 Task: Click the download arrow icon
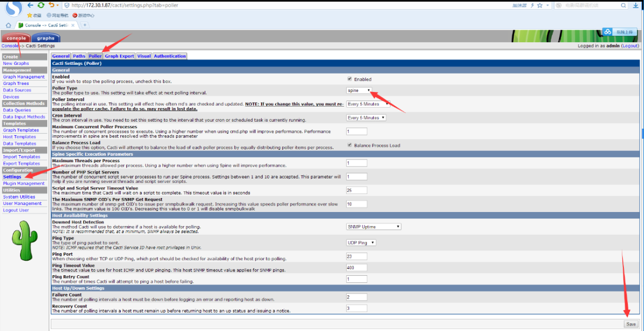636,5
